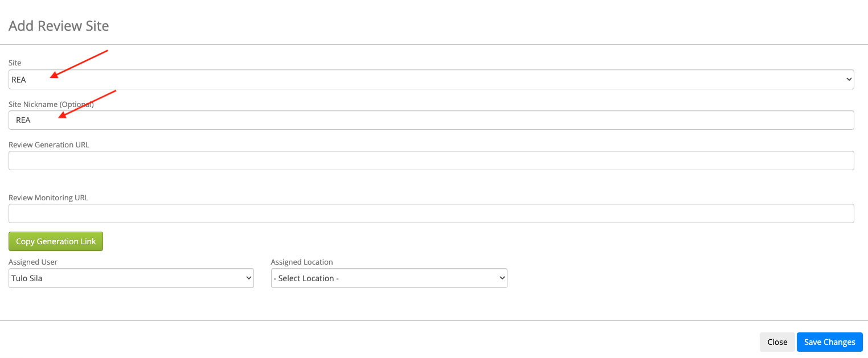Click the Review Monitoring URL label
This screenshot has width=868, height=358.
48,197
